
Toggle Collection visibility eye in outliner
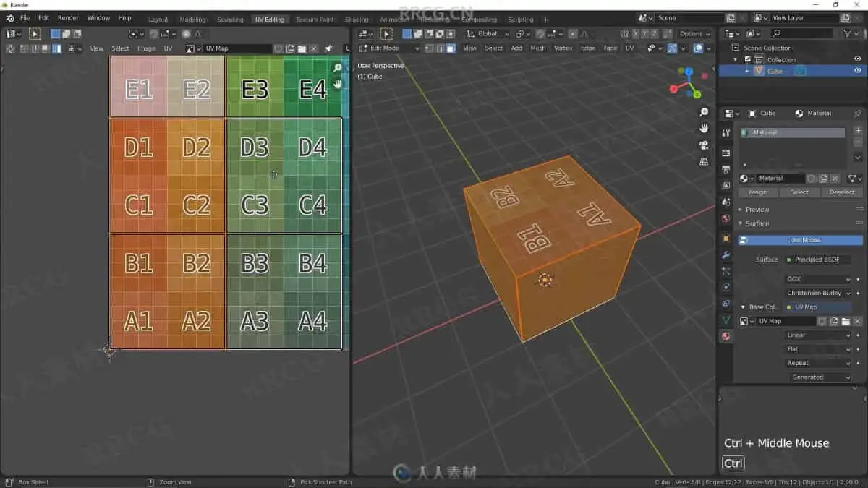coord(857,59)
